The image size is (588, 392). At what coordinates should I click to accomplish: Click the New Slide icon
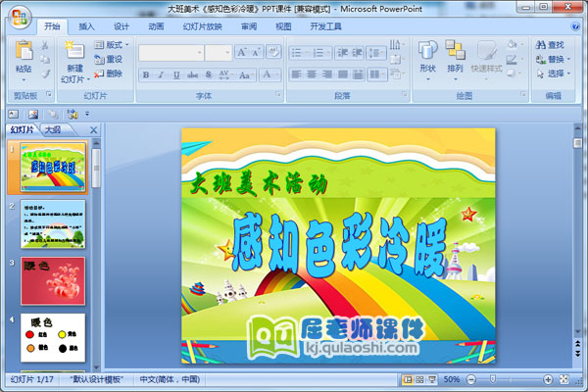pos(74,50)
